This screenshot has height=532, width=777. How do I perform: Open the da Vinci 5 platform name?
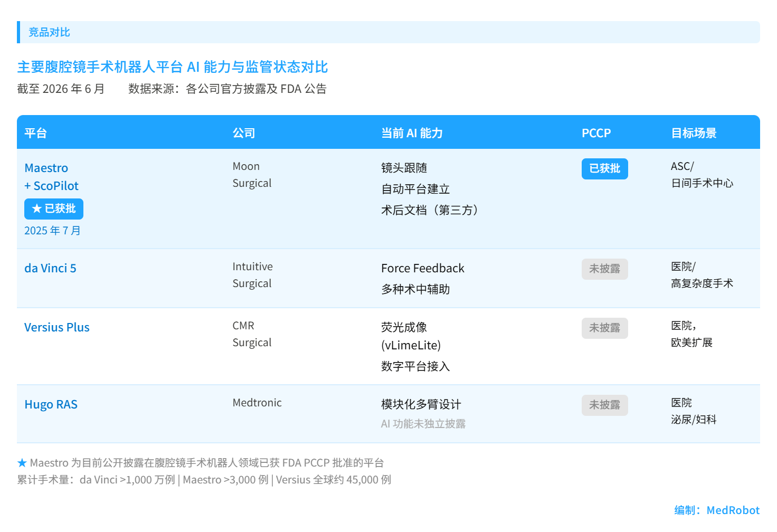(50, 268)
